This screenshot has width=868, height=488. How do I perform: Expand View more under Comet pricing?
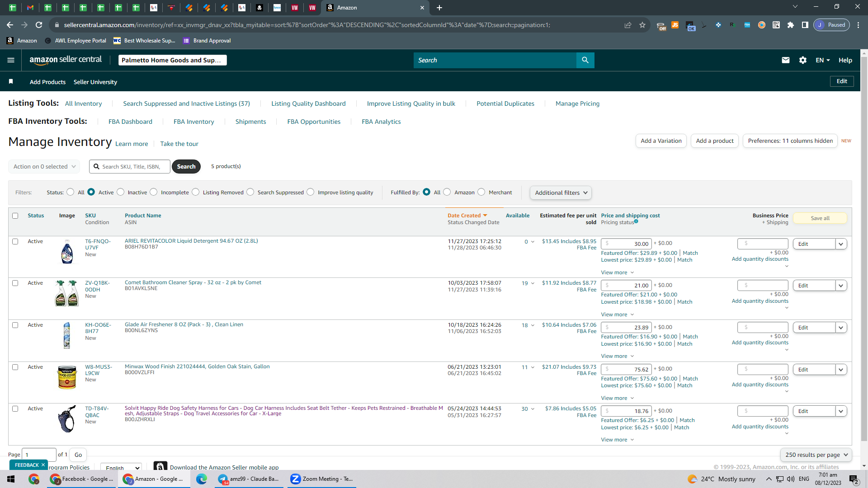pyautogui.click(x=617, y=314)
